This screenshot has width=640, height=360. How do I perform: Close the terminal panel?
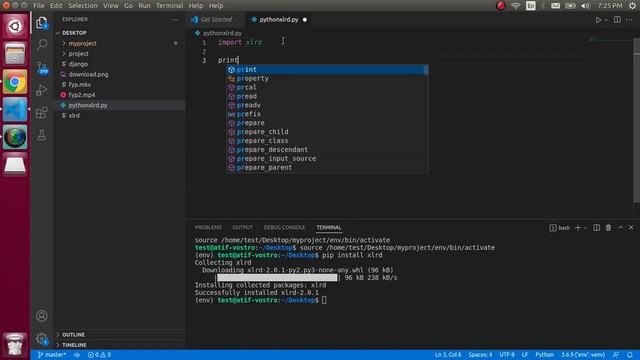click(x=631, y=228)
